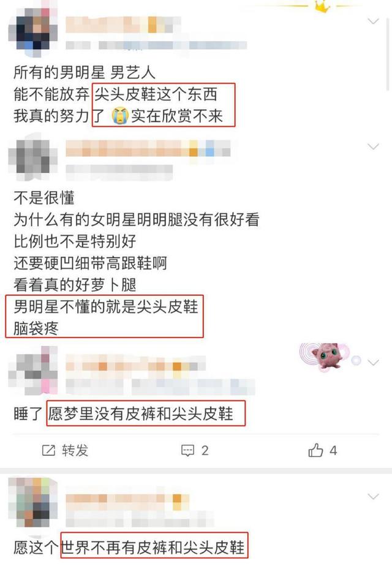Expand chevron menu of first post
The image size is (392, 566).
pos(373,21)
